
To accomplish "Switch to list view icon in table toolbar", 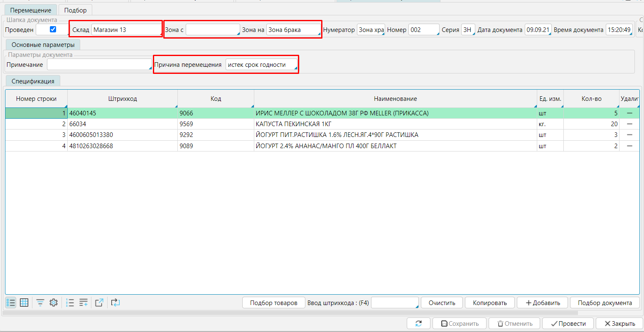I will tap(11, 303).
